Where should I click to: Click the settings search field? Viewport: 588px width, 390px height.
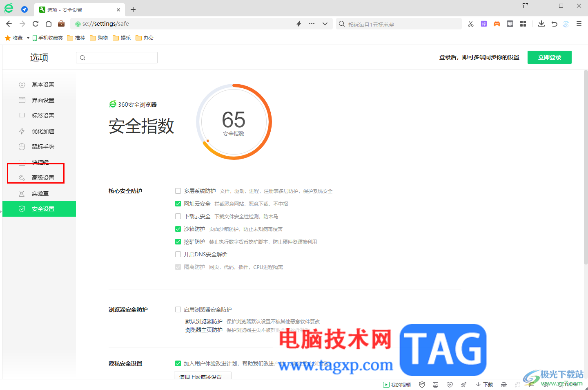(117, 58)
